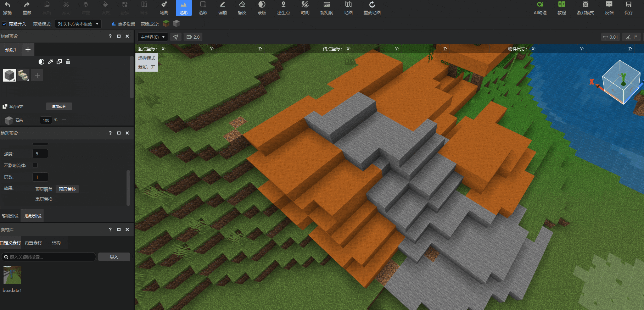Select the 顶层覆盖 effect option
Image resolution: width=644 pixels, height=310 pixels.
pyautogui.click(x=44, y=189)
